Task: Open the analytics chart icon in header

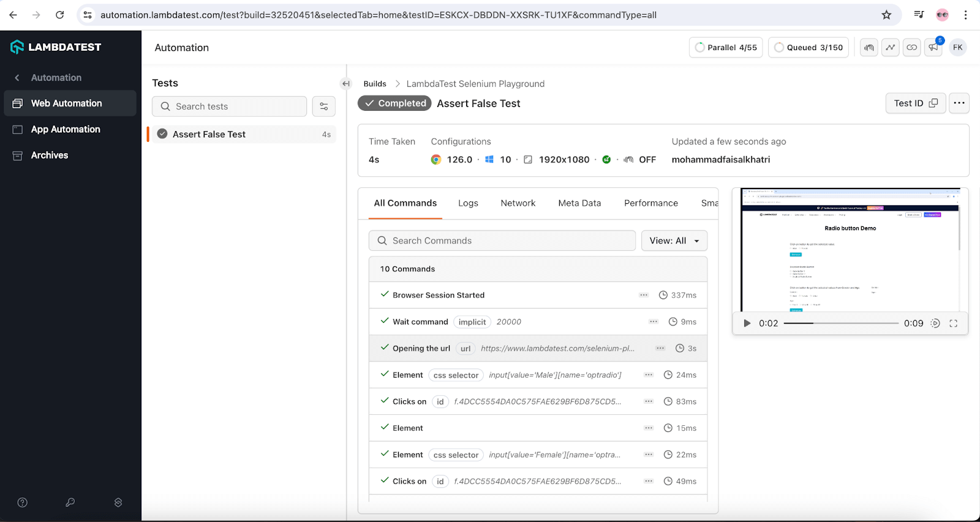Action: pos(891,48)
